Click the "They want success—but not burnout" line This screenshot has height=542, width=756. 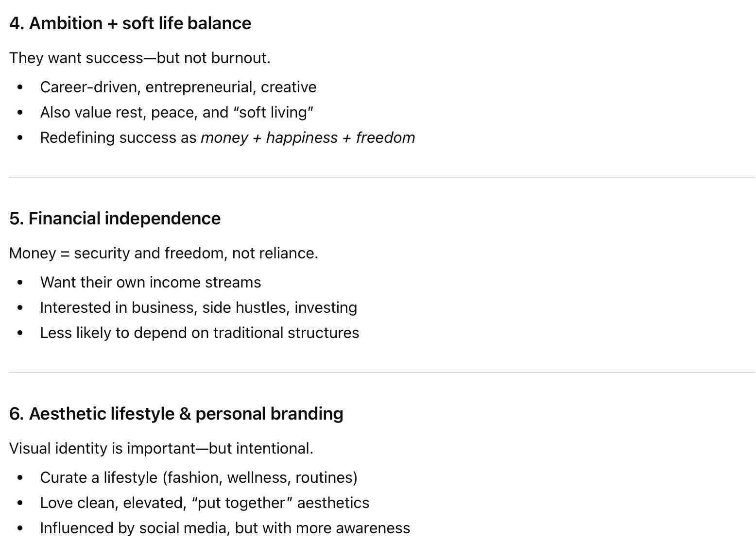tap(140, 58)
